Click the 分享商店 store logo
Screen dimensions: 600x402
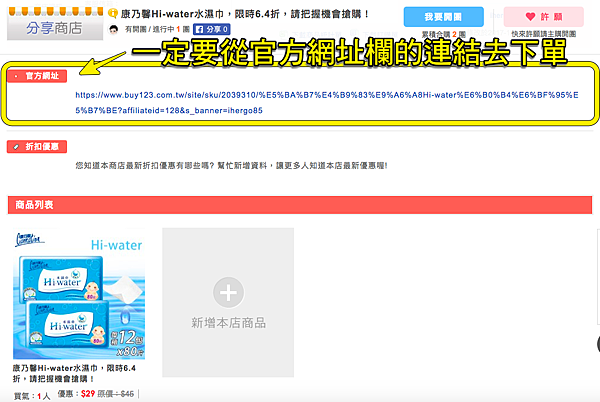[x=55, y=24]
